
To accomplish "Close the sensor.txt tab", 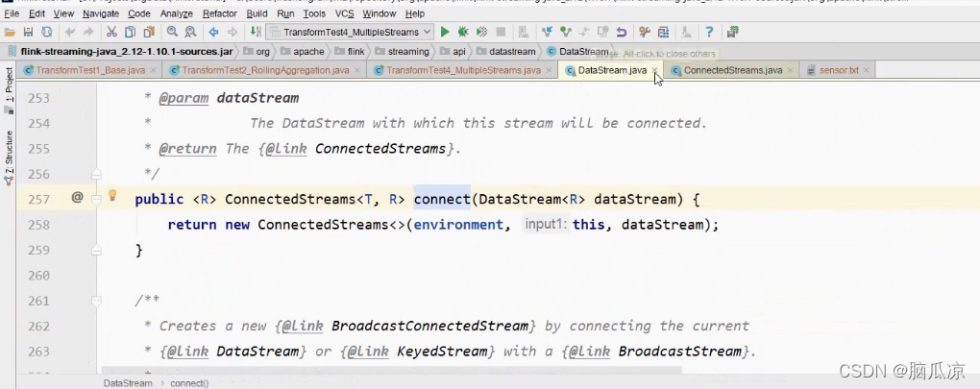I will tap(867, 70).
